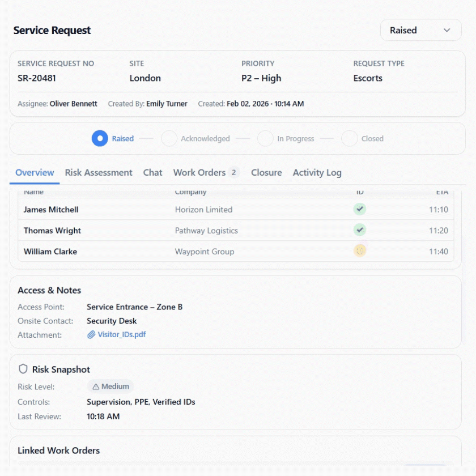This screenshot has width=476, height=476.
Task: Click the Risk Snapshot shield icon
Action: pyautogui.click(x=23, y=369)
